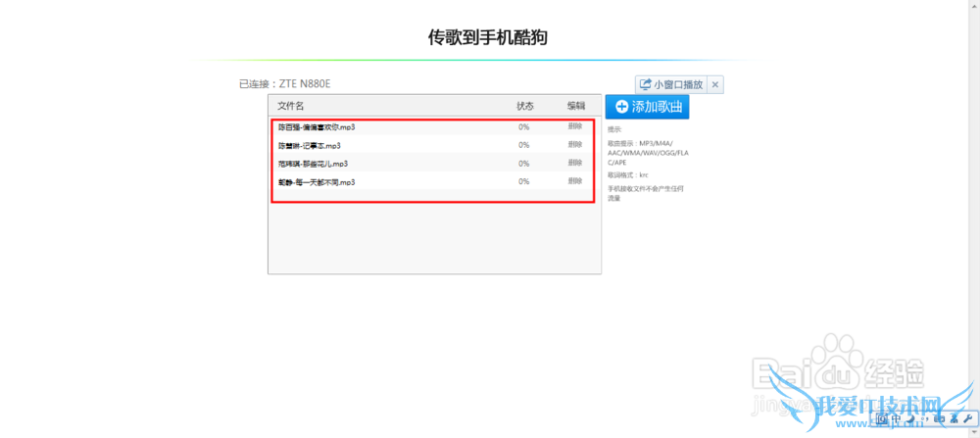
Task: Click the 0% status of 郭静-每一天都不同.mp3
Action: (x=523, y=181)
